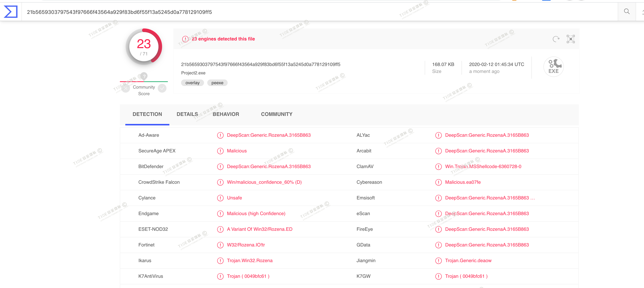The height and width of the screenshot is (288, 644).
Task: Open the similar files graph icon
Action: tap(570, 39)
